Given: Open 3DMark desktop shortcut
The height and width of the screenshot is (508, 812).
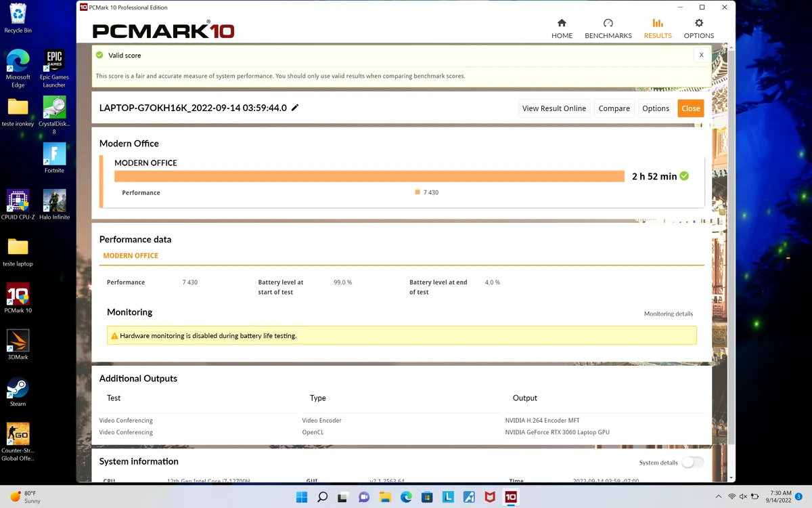Looking at the screenshot, I should pyautogui.click(x=18, y=345).
